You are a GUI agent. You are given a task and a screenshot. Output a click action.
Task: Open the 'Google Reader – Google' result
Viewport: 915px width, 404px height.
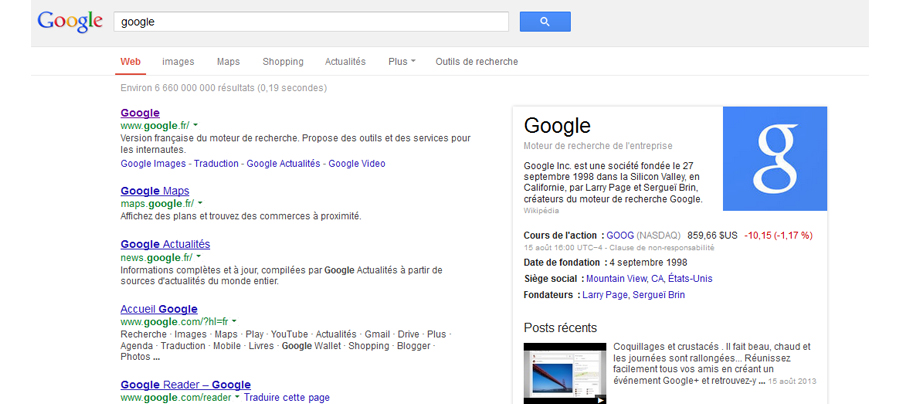[186, 385]
